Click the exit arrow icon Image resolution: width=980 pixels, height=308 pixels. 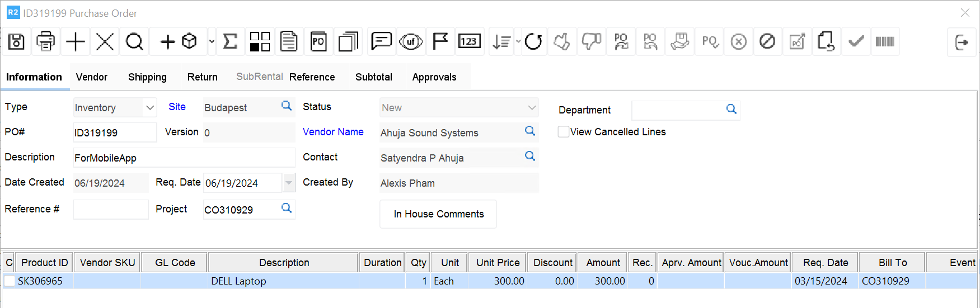(x=961, y=42)
